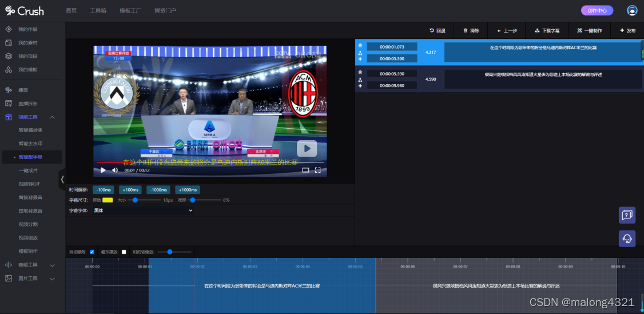Select 视频转GIF in video tools
This screenshot has height=314, width=644.
(x=29, y=184)
